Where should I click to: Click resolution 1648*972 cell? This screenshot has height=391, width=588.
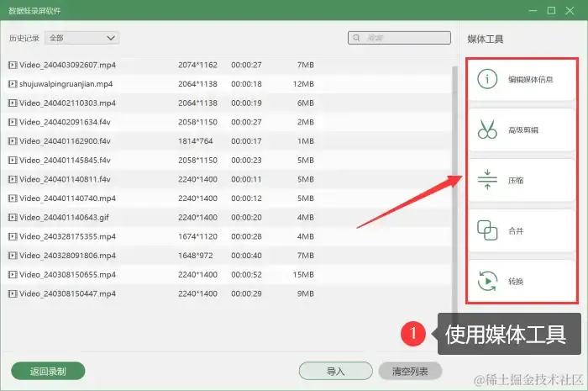(x=196, y=256)
